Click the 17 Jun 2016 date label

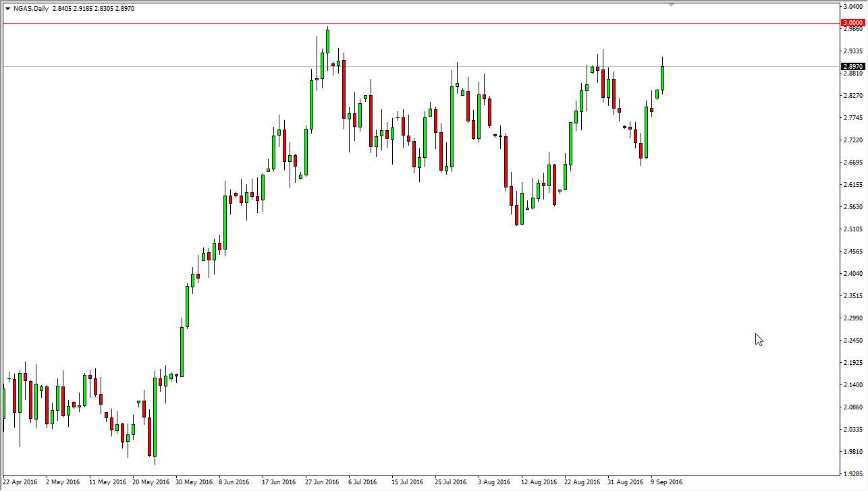click(x=279, y=482)
